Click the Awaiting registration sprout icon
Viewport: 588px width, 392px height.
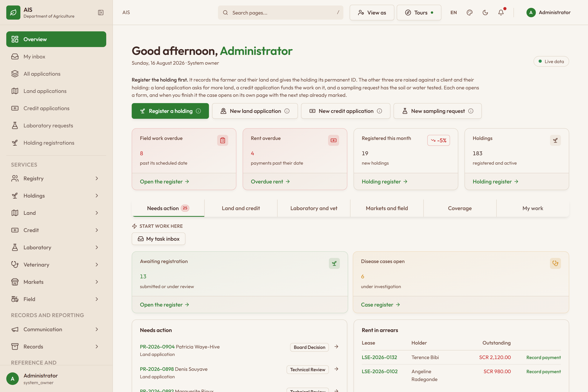[334, 263]
